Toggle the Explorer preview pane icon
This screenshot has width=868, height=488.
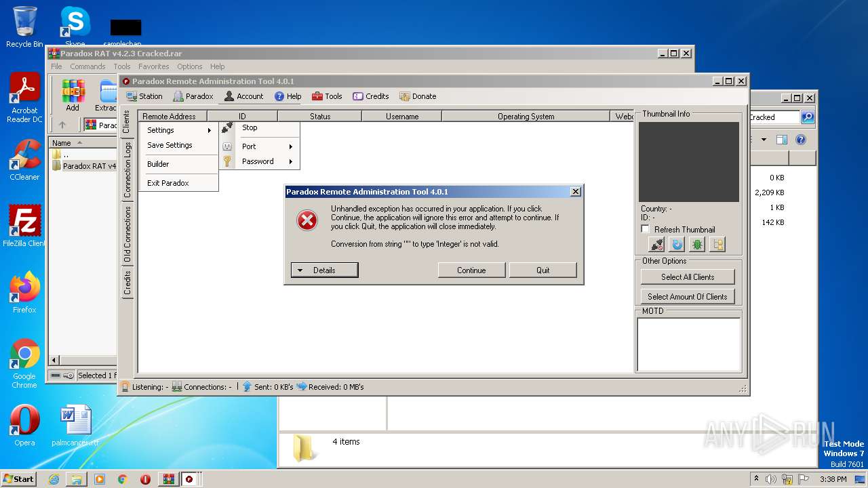[782, 140]
